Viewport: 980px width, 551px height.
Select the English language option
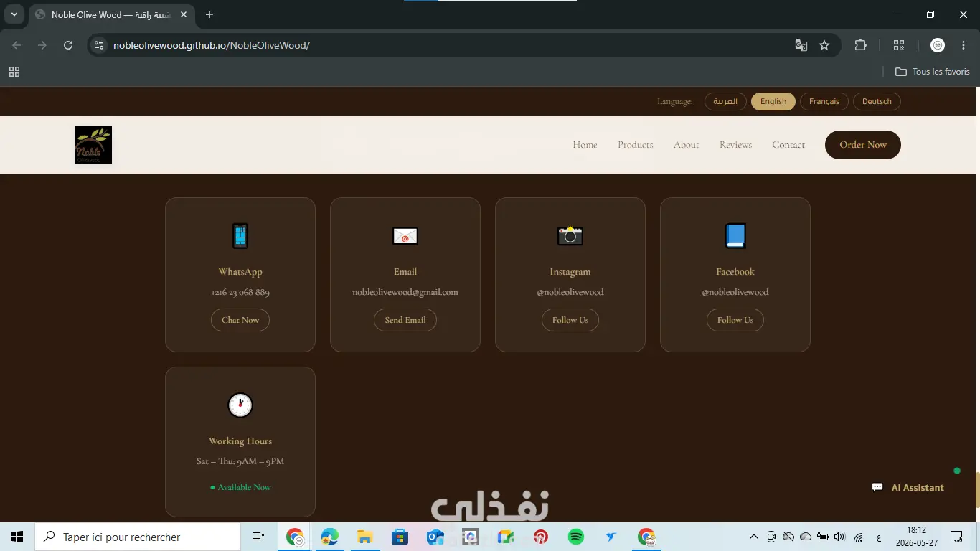tap(773, 101)
